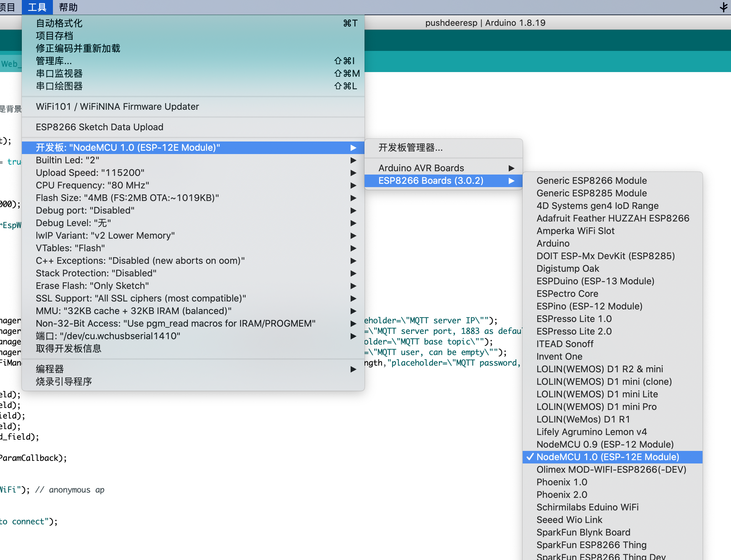Open 串口绘图器 serial plotter

point(193,86)
